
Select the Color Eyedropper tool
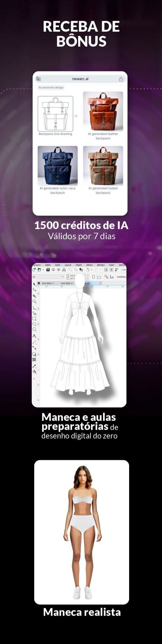[x=34, y=366]
